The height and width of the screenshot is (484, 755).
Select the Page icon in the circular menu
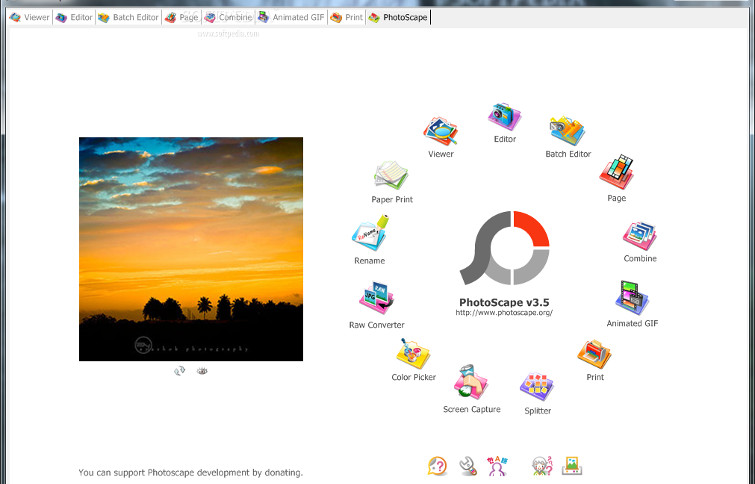pos(616,172)
